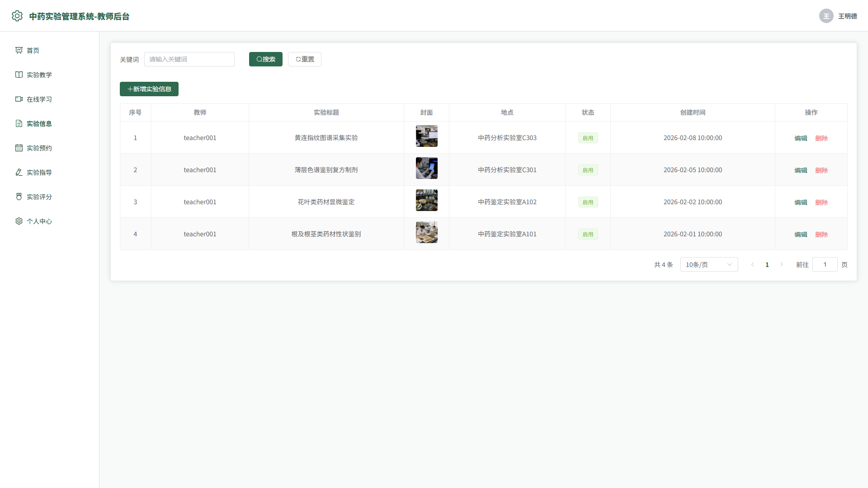Click the system gear logo icon
The height and width of the screenshot is (488, 868).
click(17, 16)
